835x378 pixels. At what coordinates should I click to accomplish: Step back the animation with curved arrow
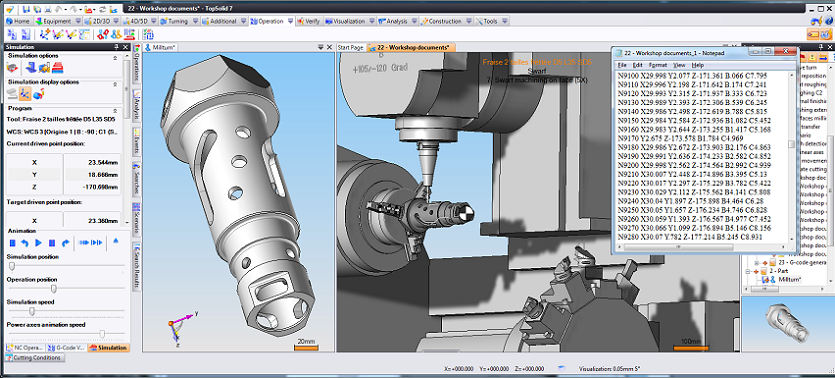point(25,243)
